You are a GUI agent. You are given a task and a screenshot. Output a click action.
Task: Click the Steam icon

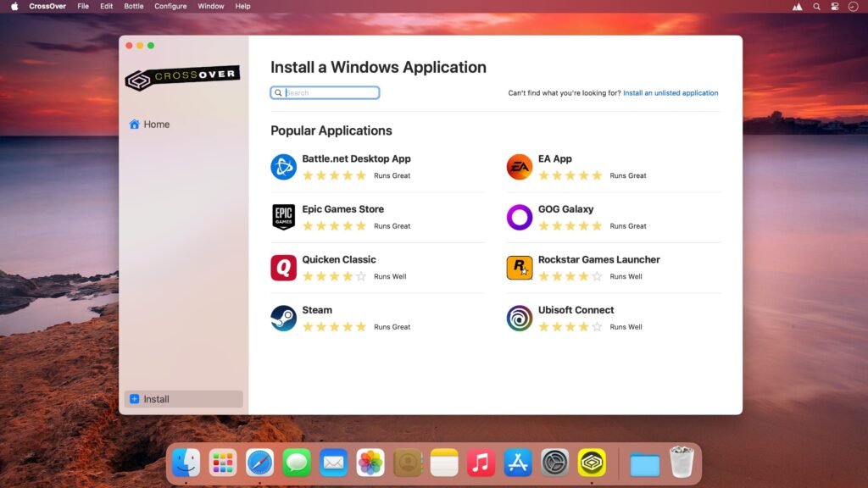click(x=284, y=318)
